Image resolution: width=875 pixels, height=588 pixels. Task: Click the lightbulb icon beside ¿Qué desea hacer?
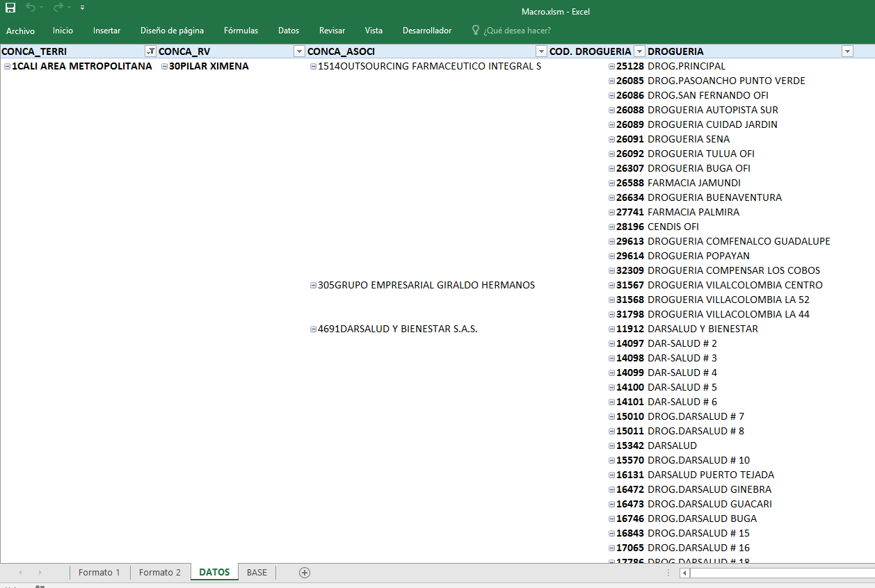(476, 31)
